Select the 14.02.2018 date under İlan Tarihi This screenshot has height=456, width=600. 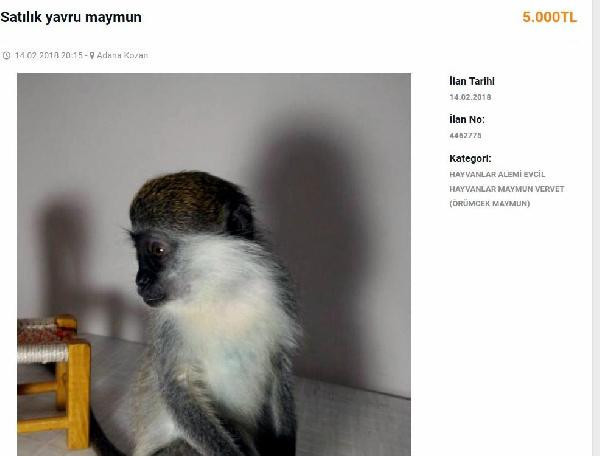point(470,97)
